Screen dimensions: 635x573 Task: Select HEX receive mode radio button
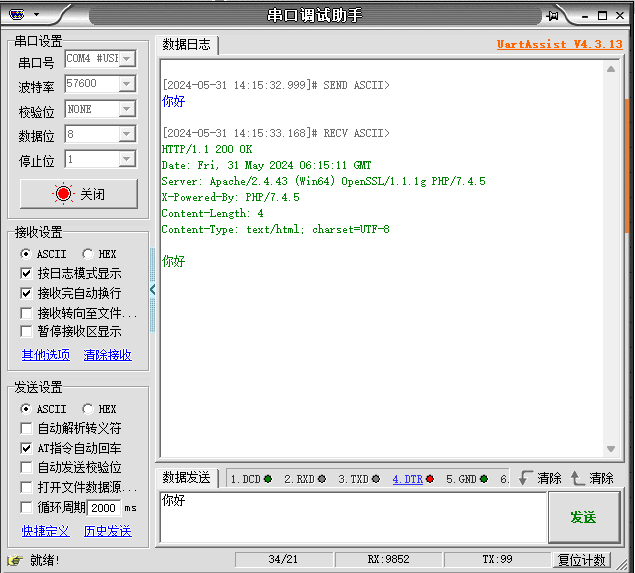(88, 254)
